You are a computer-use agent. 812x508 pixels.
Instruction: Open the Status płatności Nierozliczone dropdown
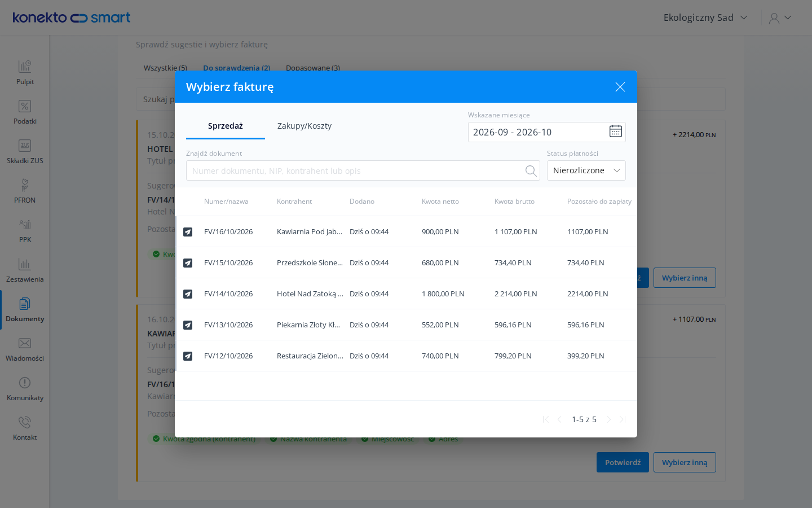tap(586, 170)
